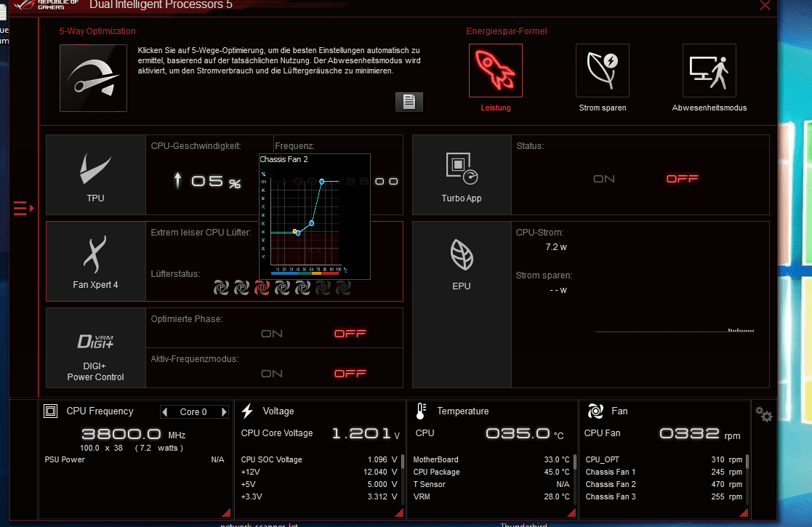Click the CPU-Strom 7.2 w value

tap(555, 247)
